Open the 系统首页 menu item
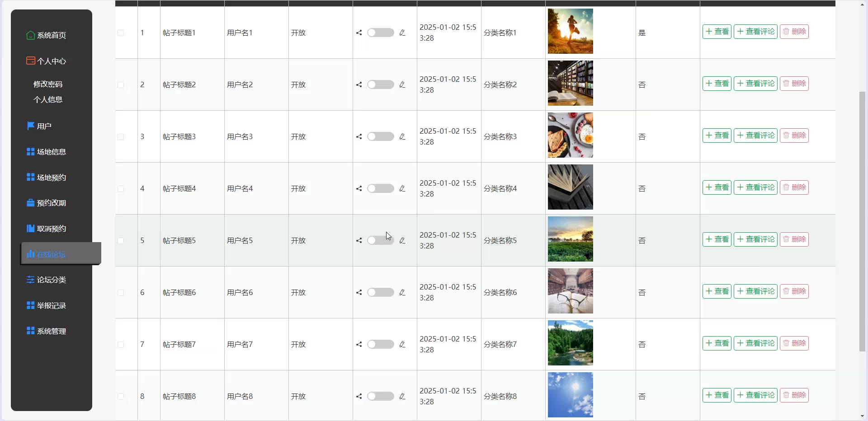The height and width of the screenshot is (421, 868). coord(51,35)
